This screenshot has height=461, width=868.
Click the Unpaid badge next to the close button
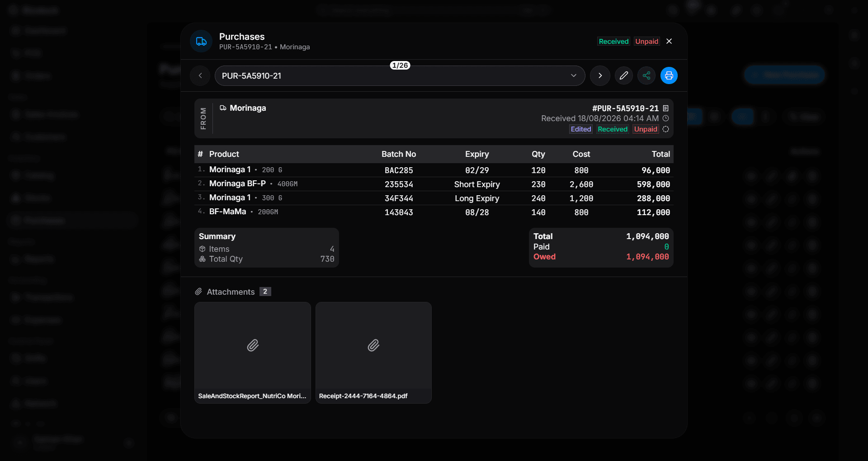coord(646,42)
